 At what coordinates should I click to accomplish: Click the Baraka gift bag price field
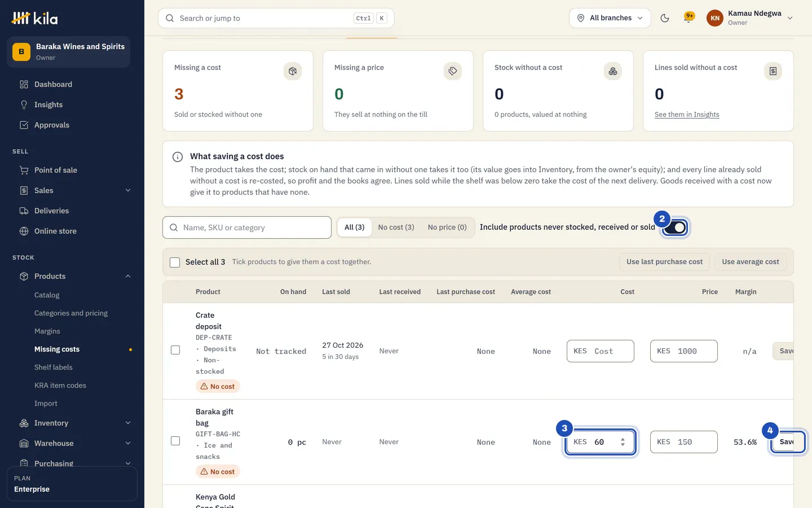[x=684, y=442]
